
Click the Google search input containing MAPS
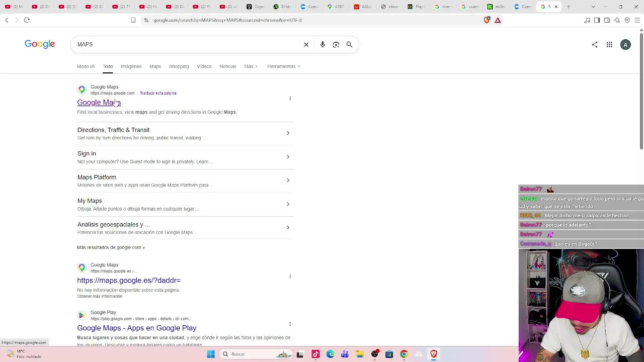click(x=187, y=44)
